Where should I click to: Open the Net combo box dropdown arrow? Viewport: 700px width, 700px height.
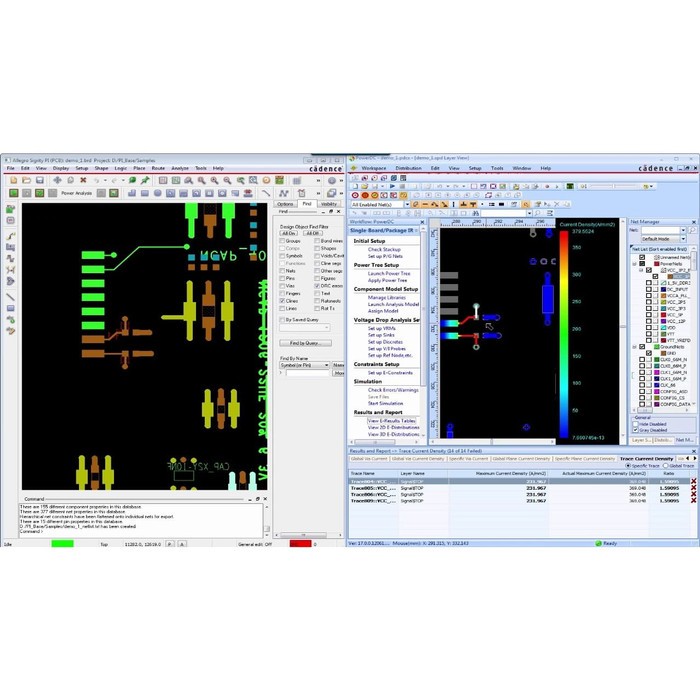(x=683, y=230)
